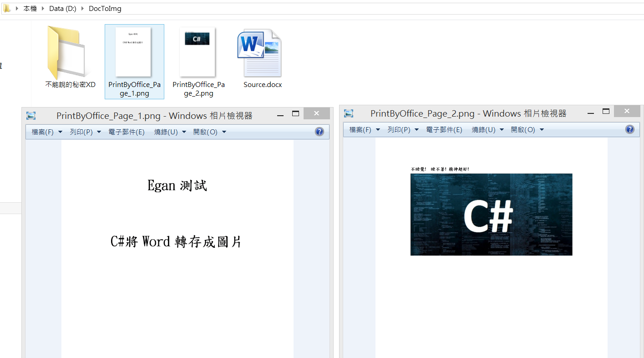The height and width of the screenshot is (358, 644).
Task: Click the help question mark in Page_2 viewer
Action: 629,129
